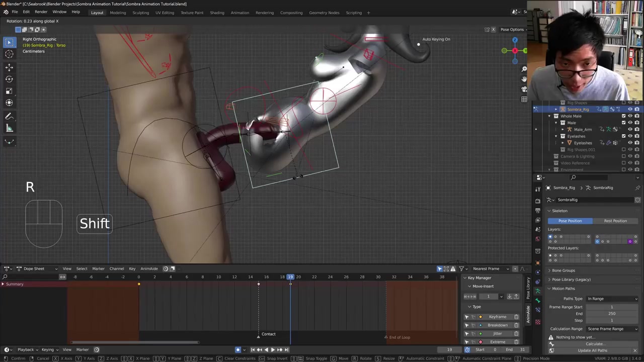
Task: Set key type to Breakdown
Action: click(497, 325)
